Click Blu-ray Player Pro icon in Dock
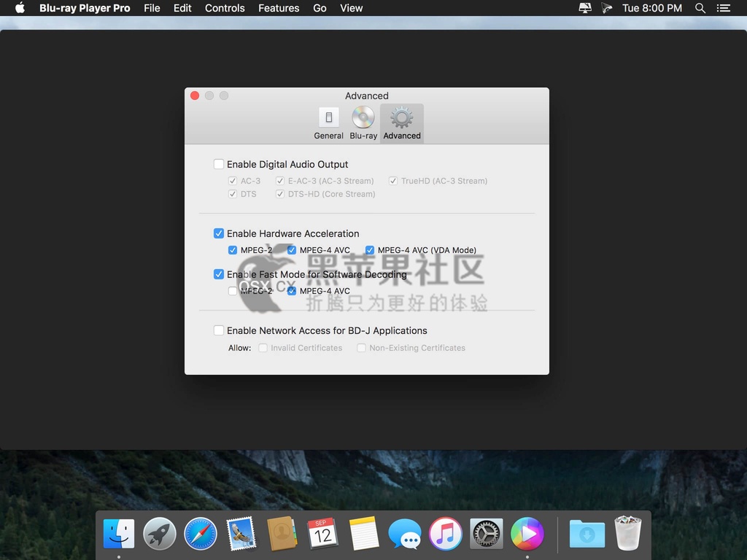The height and width of the screenshot is (560, 747). 527,534
